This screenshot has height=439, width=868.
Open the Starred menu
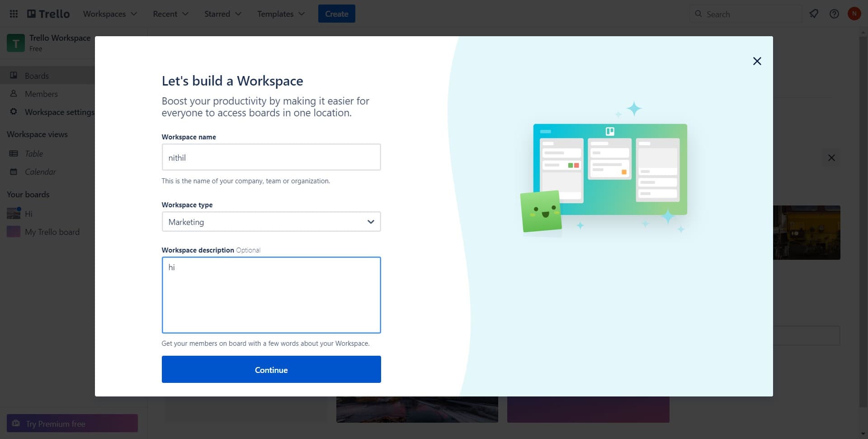click(222, 14)
